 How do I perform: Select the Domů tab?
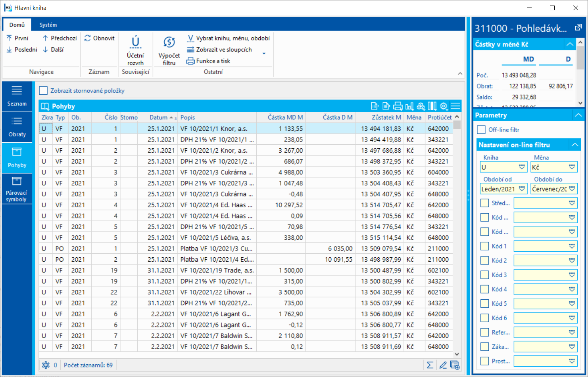17,25
